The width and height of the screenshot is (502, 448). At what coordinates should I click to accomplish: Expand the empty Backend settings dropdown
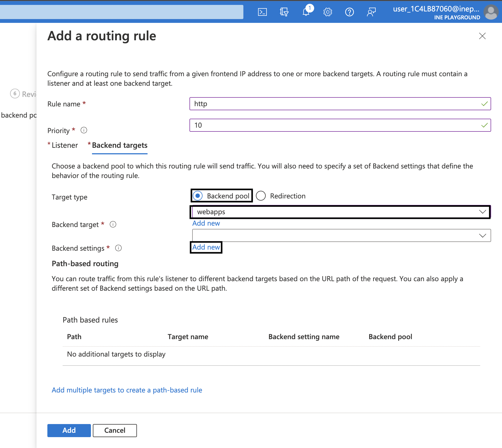[x=341, y=235]
